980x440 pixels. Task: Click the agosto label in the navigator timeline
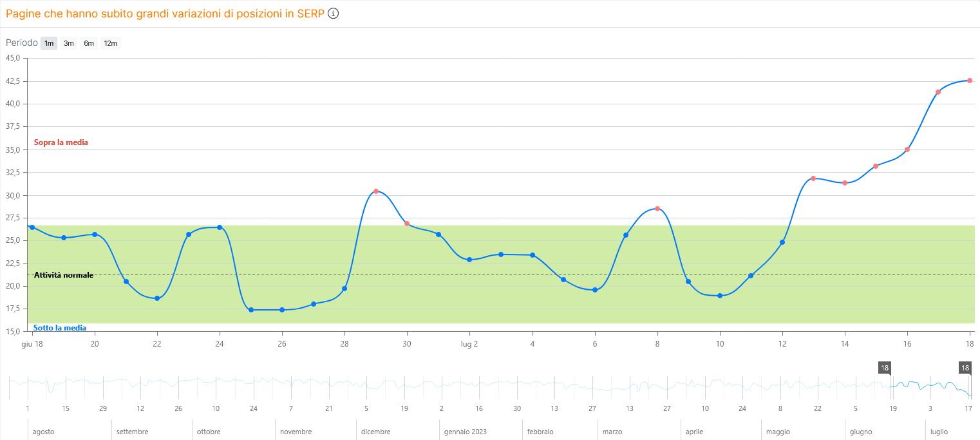[44, 432]
